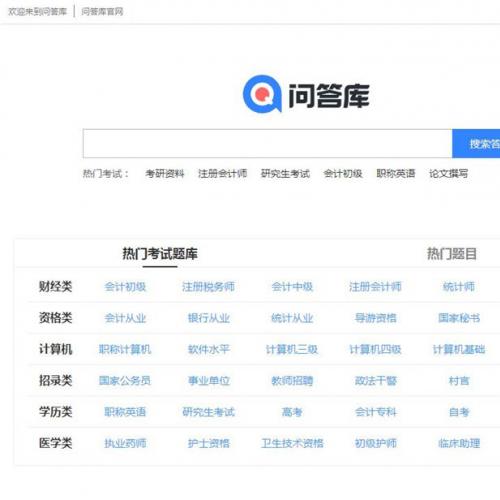Viewport: 500px width, 500px height.
Task: Open 银行从业 question bank
Action: point(209,318)
